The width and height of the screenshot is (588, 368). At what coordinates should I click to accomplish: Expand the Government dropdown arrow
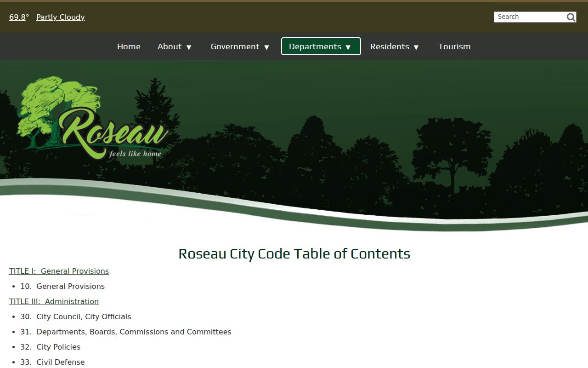[x=266, y=47]
